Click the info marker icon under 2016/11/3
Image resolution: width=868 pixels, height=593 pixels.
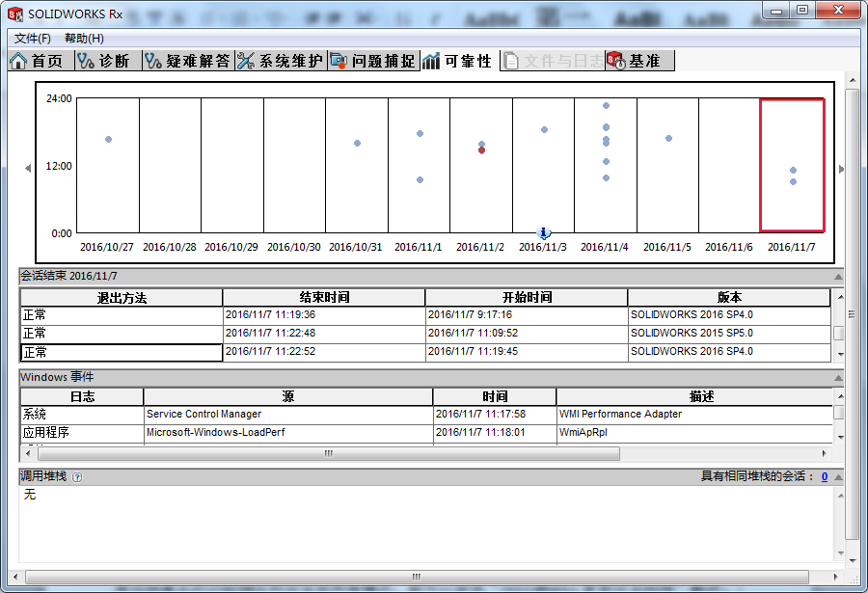pos(544,232)
